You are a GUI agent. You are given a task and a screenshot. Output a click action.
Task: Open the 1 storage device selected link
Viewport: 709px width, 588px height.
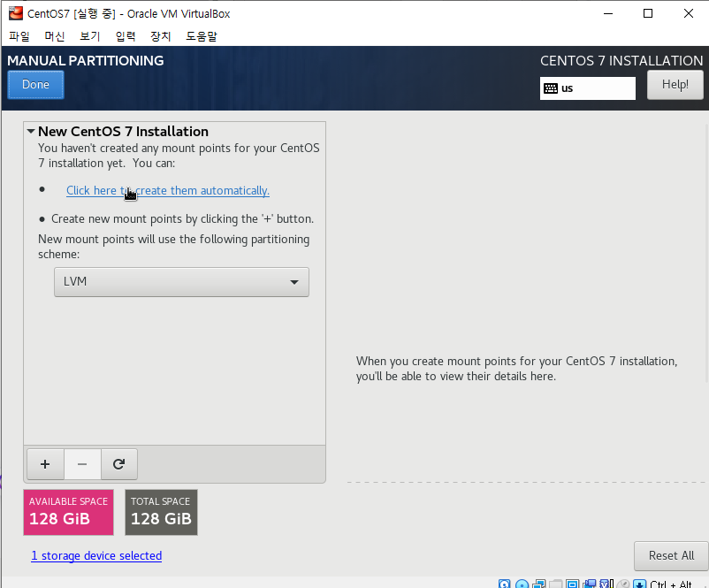coord(96,555)
